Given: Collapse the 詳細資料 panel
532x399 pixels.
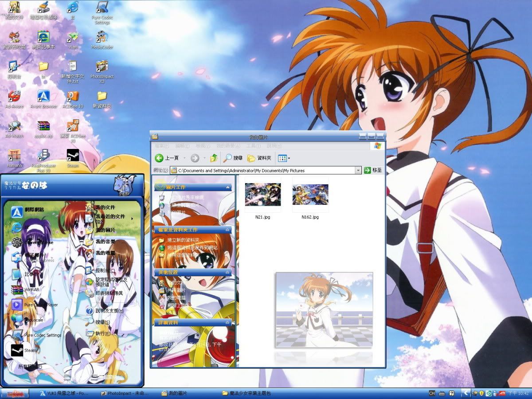Looking at the screenshot, I should click(228, 323).
